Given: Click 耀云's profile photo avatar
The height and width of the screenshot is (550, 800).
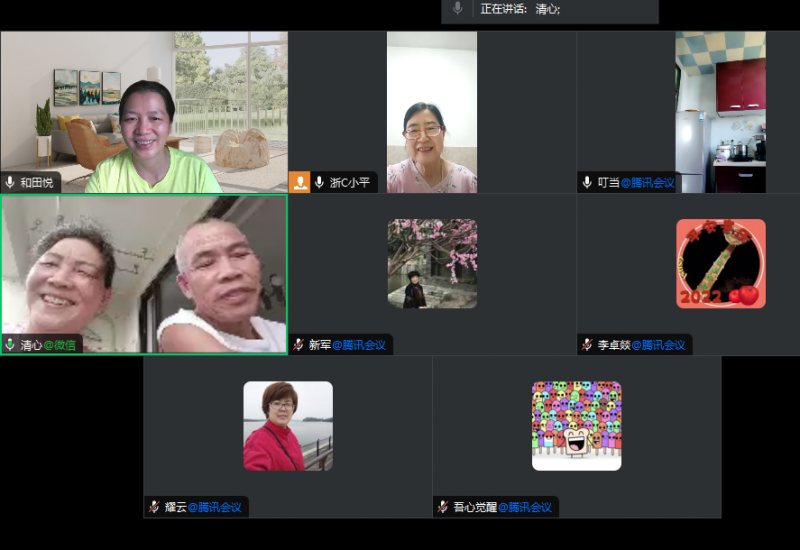Looking at the screenshot, I should point(288,426).
